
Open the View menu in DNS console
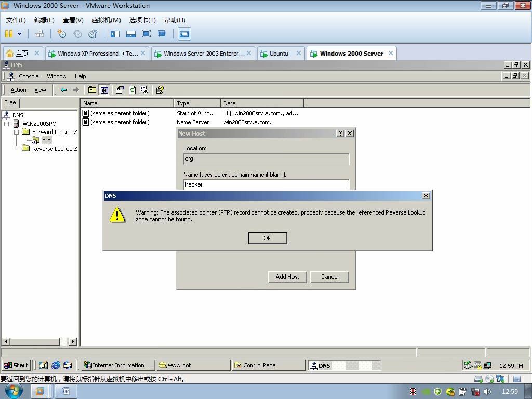pos(40,90)
